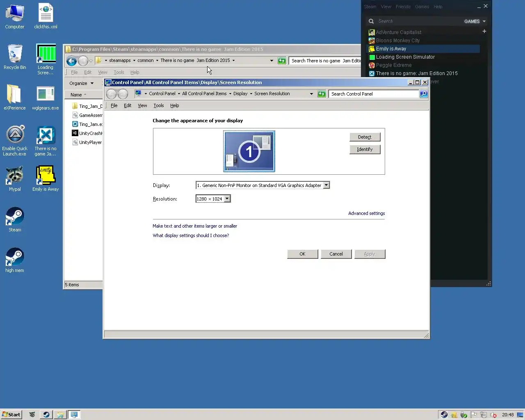The height and width of the screenshot is (420, 525).
Task: Select the high mem Steam shortcut
Action: (x=15, y=260)
